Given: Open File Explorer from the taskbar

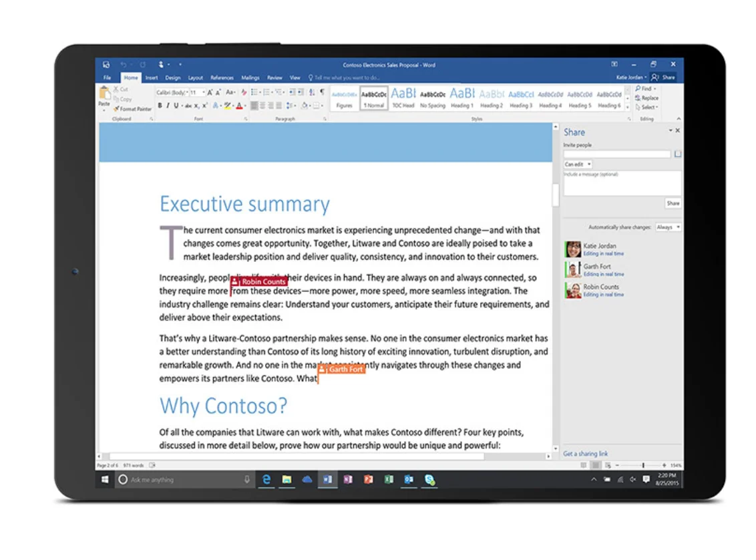Looking at the screenshot, I should (287, 479).
